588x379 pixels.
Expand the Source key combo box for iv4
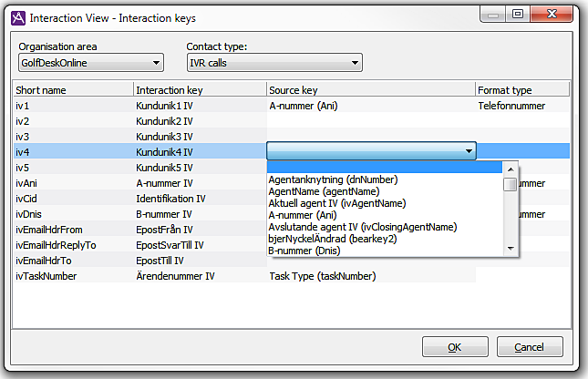(x=469, y=151)
